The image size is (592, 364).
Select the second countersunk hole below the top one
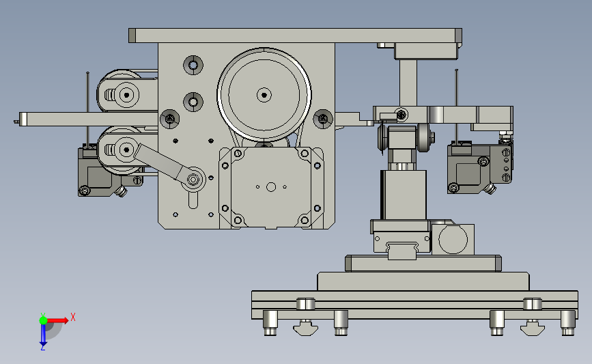(x=193, y=102)
